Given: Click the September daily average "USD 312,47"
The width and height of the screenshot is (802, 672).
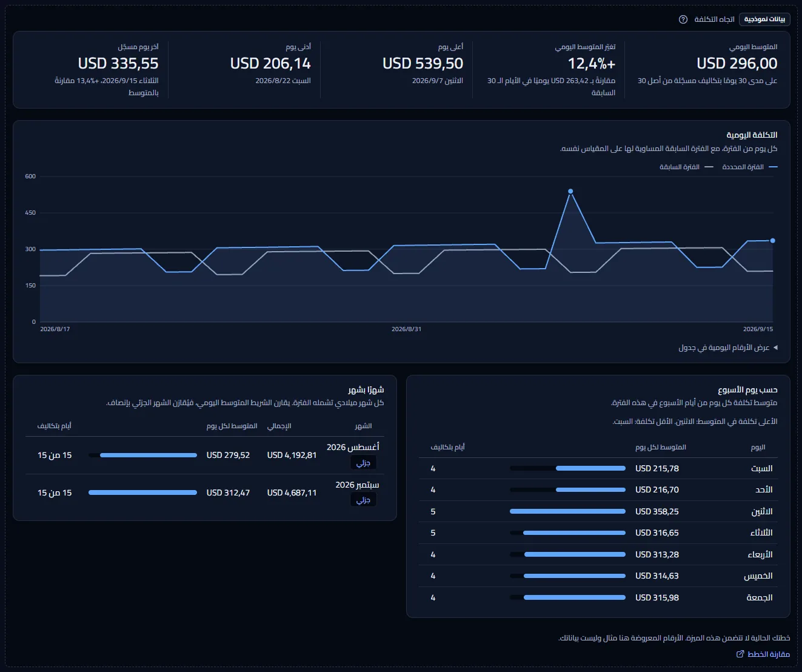Looking at the screenshot, I should pyautogui.click(x=228, y=492).
